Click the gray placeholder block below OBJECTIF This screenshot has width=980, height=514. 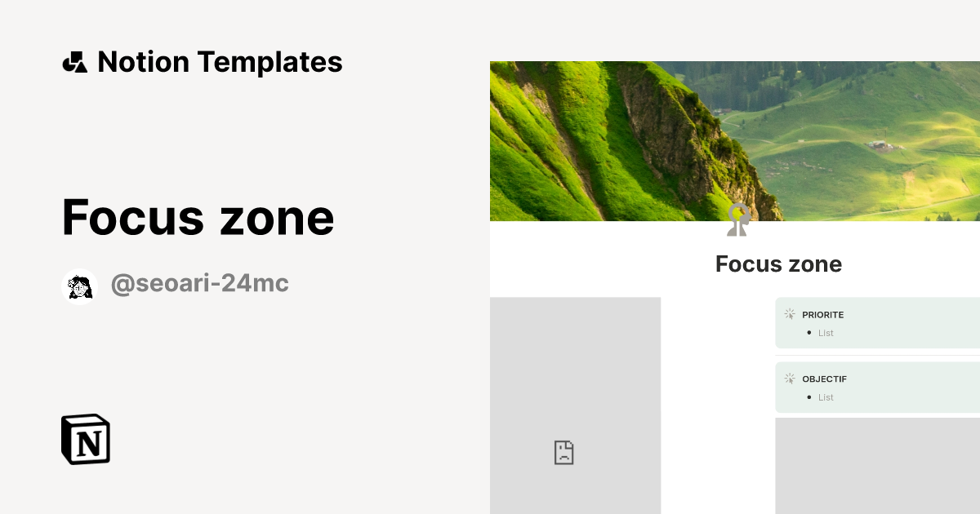(876, 465)
